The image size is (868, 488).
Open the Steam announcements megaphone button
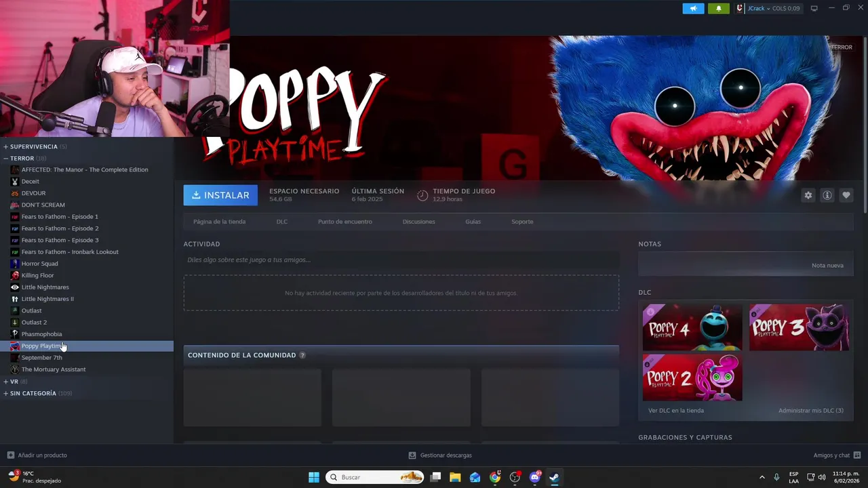click(x=693, y=8)
